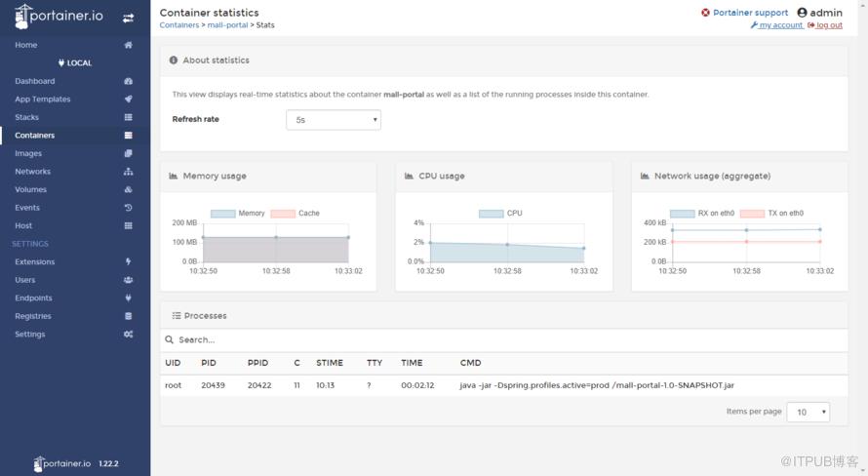
Task: Open the Extensions settings item
Action: pos(35,261)
